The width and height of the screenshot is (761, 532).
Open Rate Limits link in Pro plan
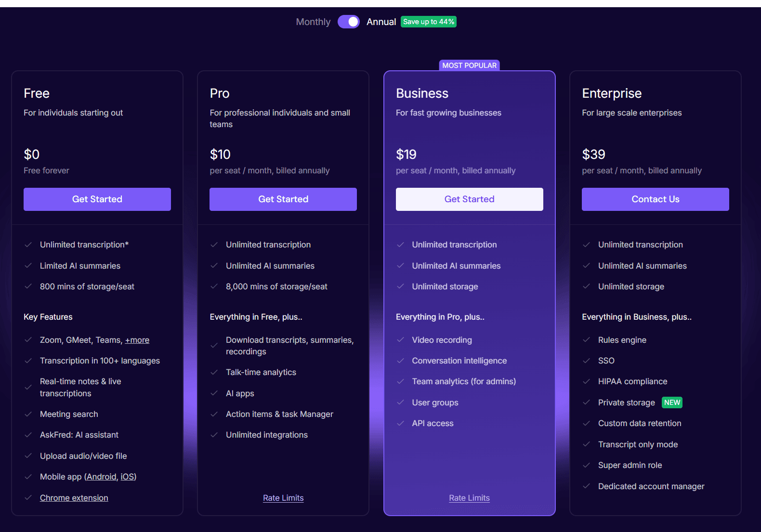pyautogui.click(x=283, y=498)
